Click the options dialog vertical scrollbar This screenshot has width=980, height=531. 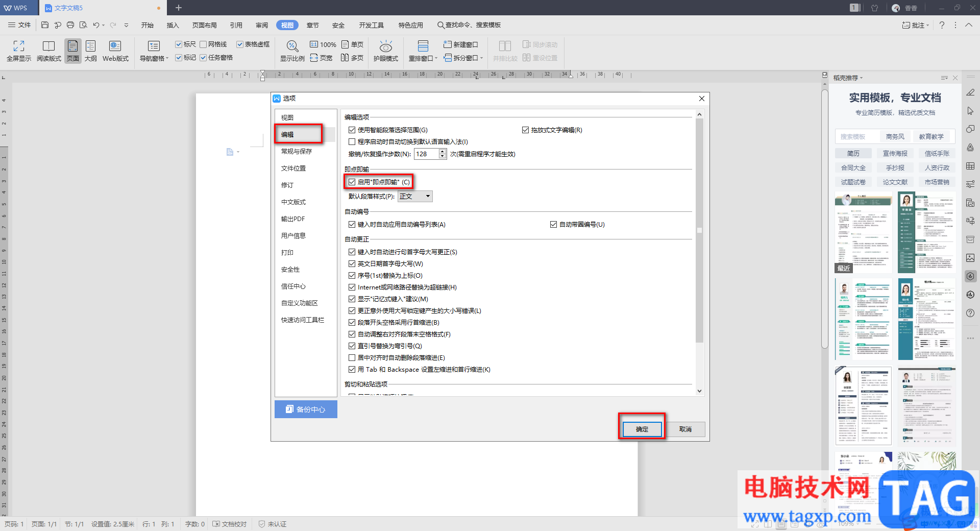tap(699, 230)
